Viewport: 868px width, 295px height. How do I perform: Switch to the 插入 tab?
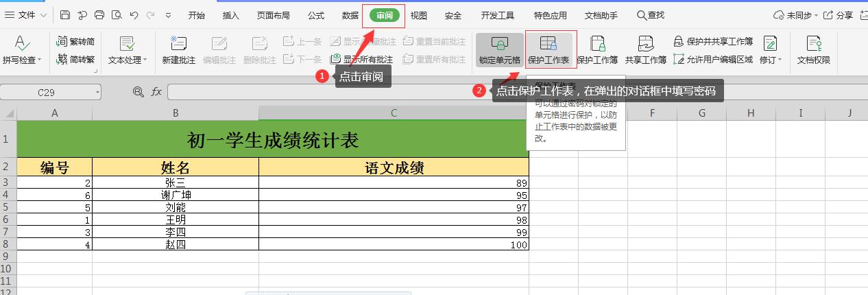click(x=231, y=15)
